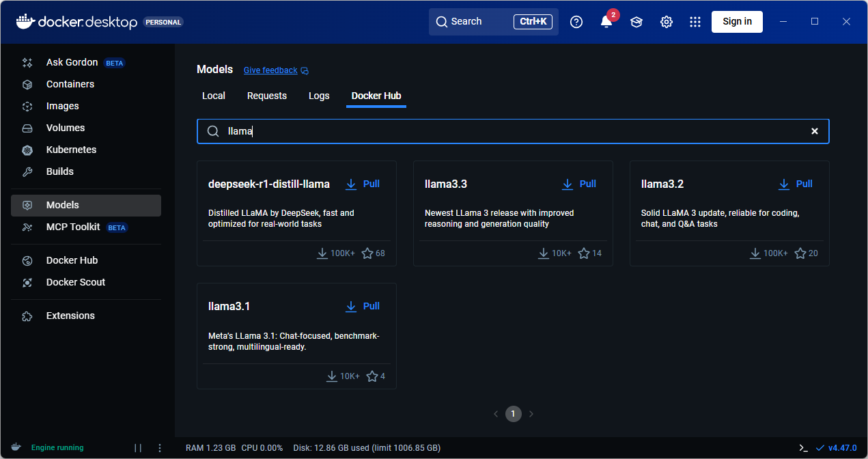Click the Sign in button
The width and height of the screenshot is (868, 459).
point(737,22)
